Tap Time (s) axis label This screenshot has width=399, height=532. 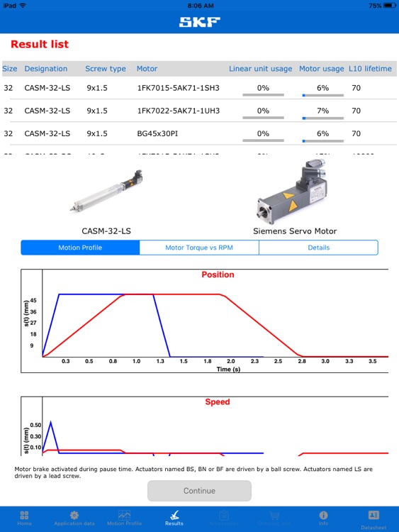(228, 369)
